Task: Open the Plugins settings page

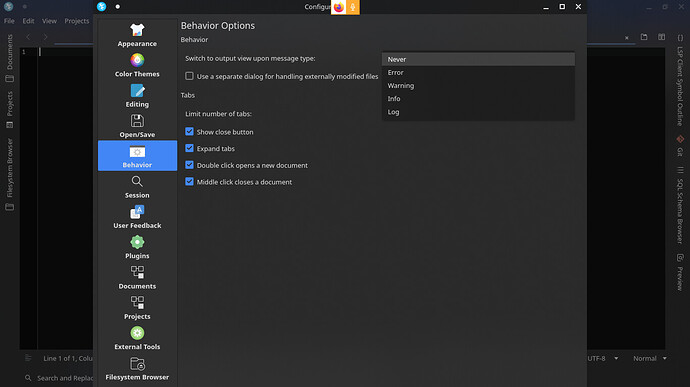Action: click(x=137, y=248)
